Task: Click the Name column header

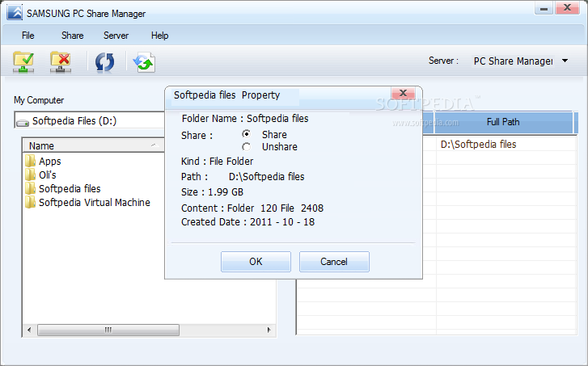Action: coord(94,145)
